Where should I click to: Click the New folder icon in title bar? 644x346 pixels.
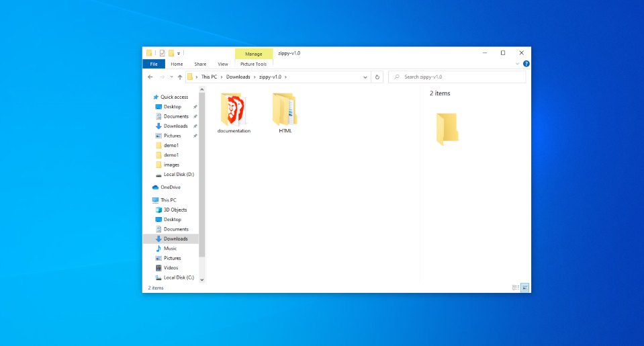[171, 53]
